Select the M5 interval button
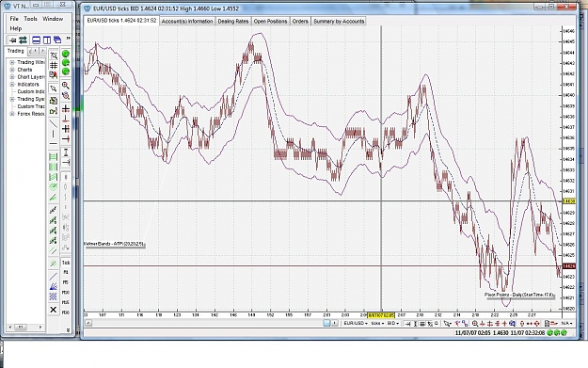 (66, 282)
